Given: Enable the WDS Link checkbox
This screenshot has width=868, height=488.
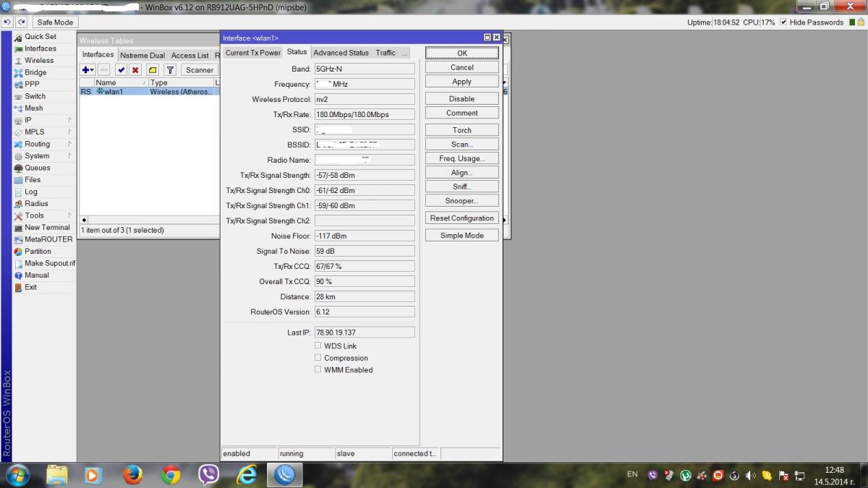Looking at the screenshot, I should [x=318, y=346].
